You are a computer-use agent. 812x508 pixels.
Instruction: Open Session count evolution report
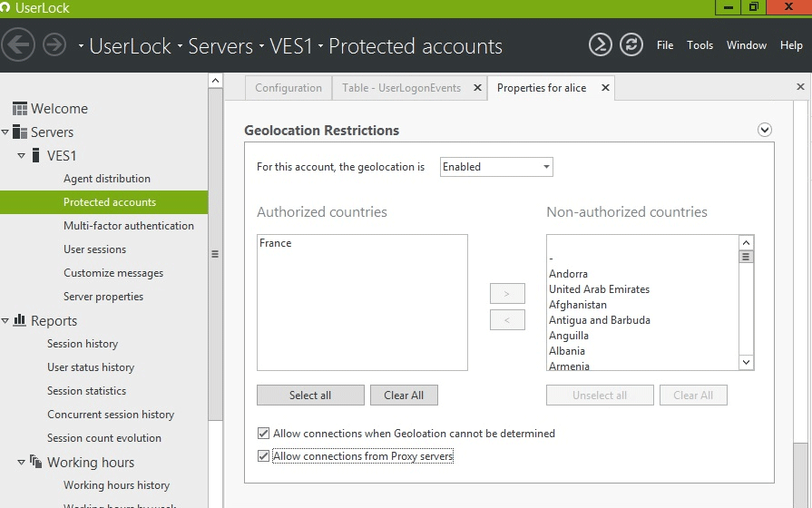tap(104, 437)
